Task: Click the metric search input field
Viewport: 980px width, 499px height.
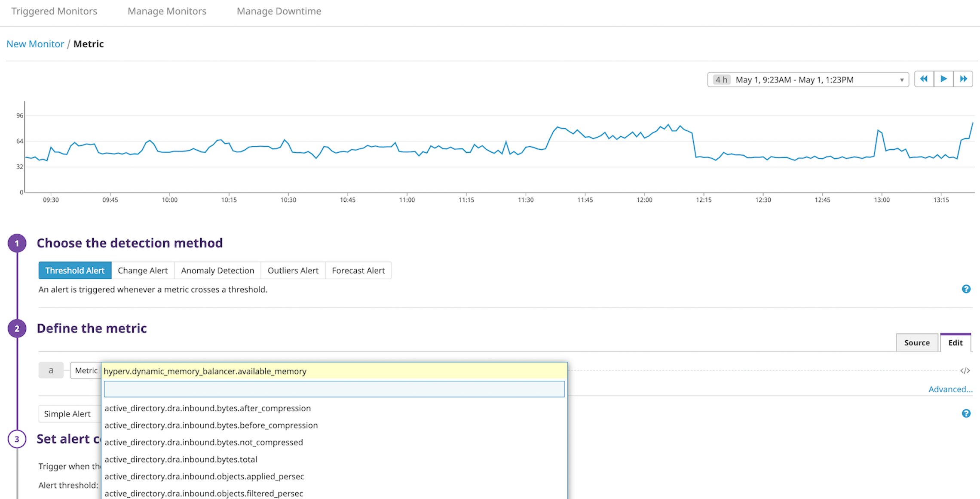Action: coord(334,389)
